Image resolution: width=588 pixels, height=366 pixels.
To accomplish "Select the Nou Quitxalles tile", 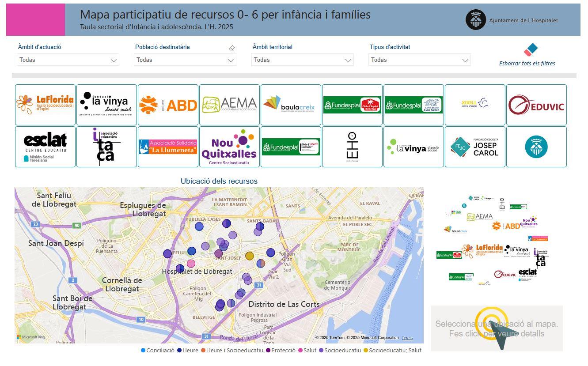I will tap(229, 147).
